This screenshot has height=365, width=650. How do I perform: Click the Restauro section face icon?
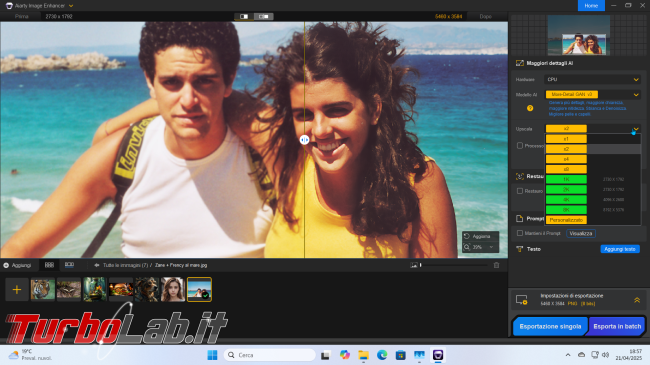[519, 176]
